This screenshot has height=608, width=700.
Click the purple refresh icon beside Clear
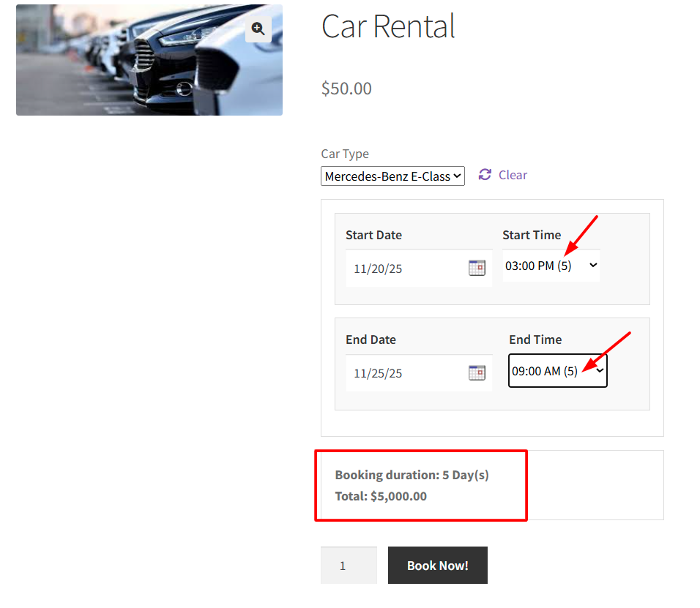coord(485,175)
